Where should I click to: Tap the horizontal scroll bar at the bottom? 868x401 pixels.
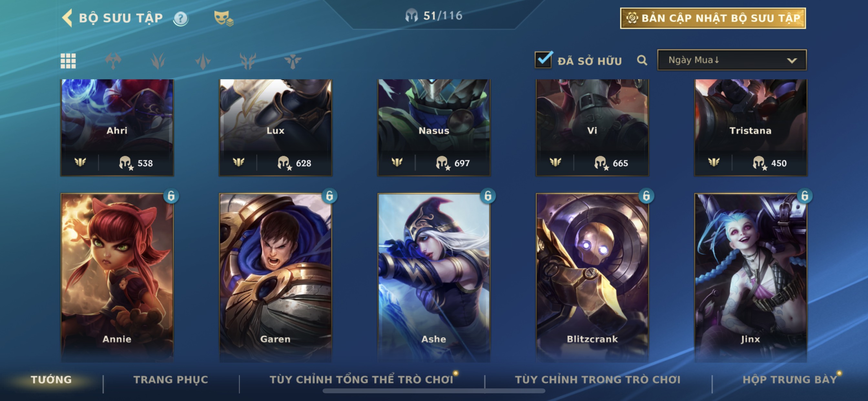[434, 391]
